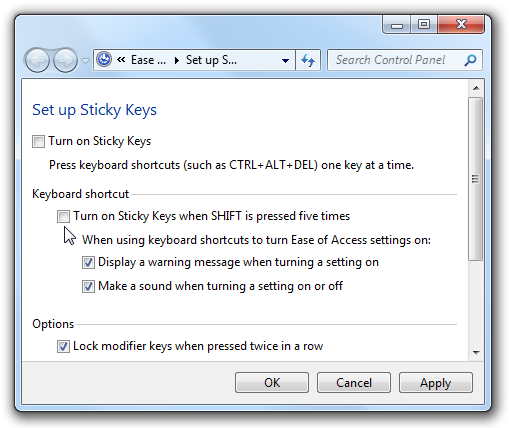This screenshot has width=509, height=428.
Task: Expand the breadcrumb arrow after Ease
Action: [x=177, y=60]
